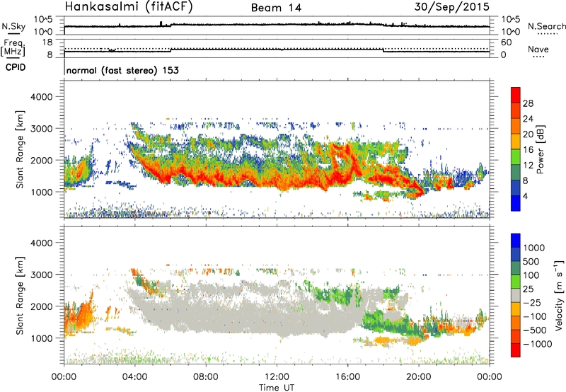
Task: Click the 500 tick on the velocity colorbar
Action: tap(531, 261)
